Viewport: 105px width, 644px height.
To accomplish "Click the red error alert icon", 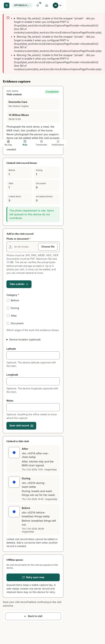I will (x=8, y=18).
